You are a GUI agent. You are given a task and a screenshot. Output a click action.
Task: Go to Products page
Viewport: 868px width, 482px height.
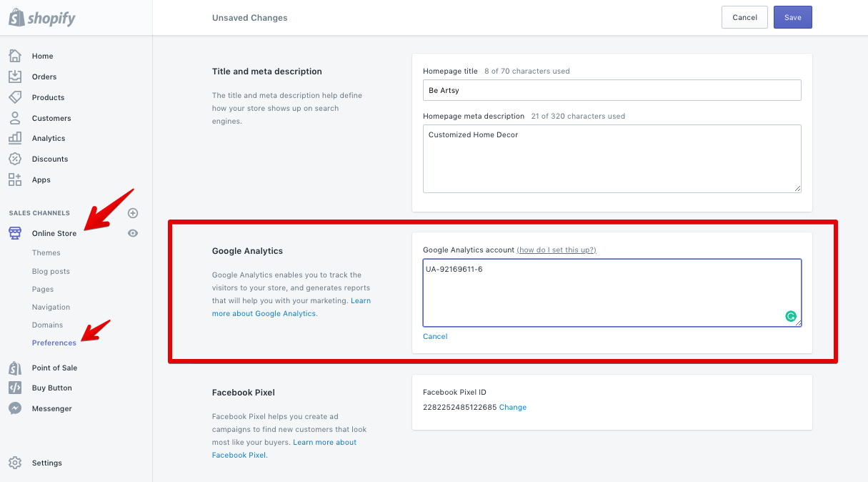coord(49,97)
